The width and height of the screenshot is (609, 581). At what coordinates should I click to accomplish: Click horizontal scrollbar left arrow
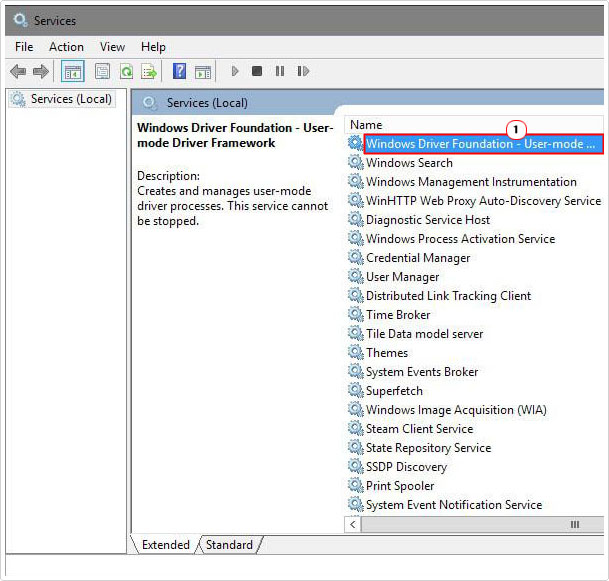pos(352,525)
